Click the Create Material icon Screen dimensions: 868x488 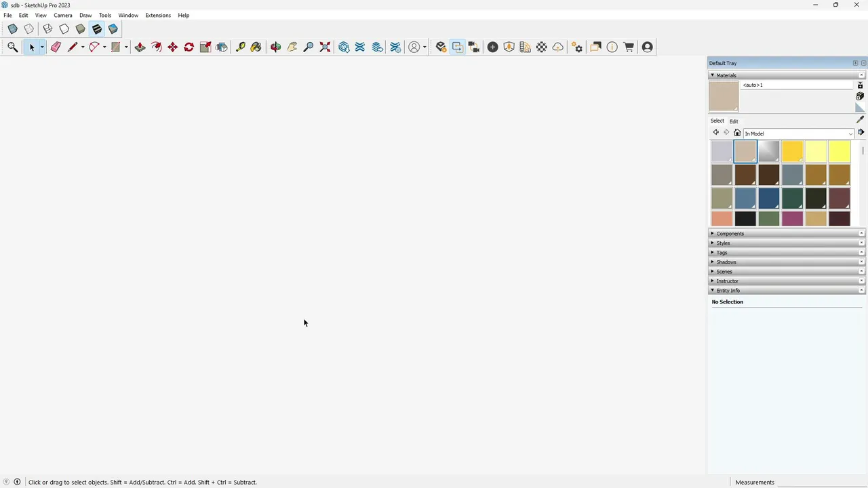point(860,96)
